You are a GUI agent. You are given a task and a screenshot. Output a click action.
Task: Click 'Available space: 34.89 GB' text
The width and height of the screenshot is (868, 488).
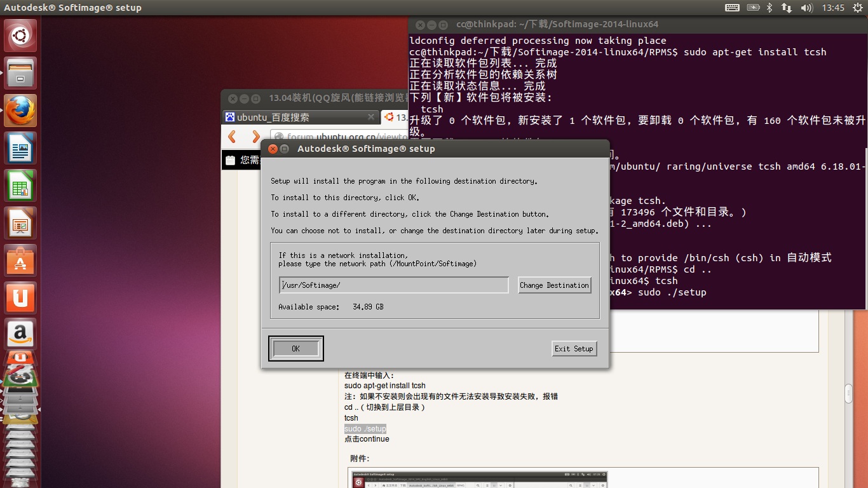pyautogui.click(x=331, y=307)
